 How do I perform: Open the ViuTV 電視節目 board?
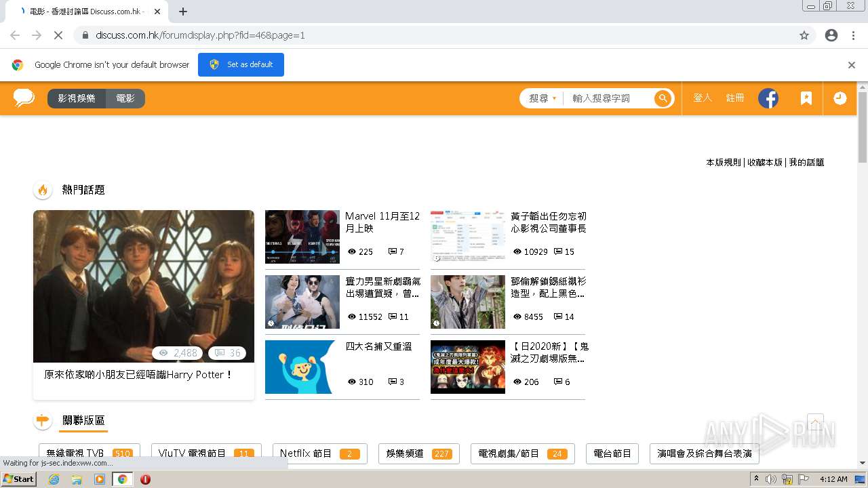click(207, 453)
